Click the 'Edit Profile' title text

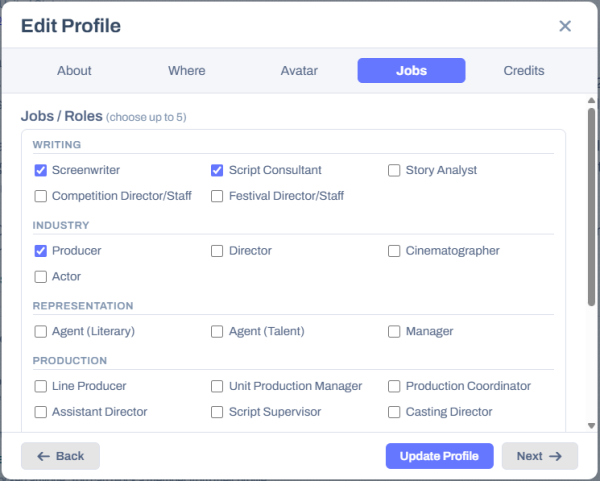coord(71,26)
